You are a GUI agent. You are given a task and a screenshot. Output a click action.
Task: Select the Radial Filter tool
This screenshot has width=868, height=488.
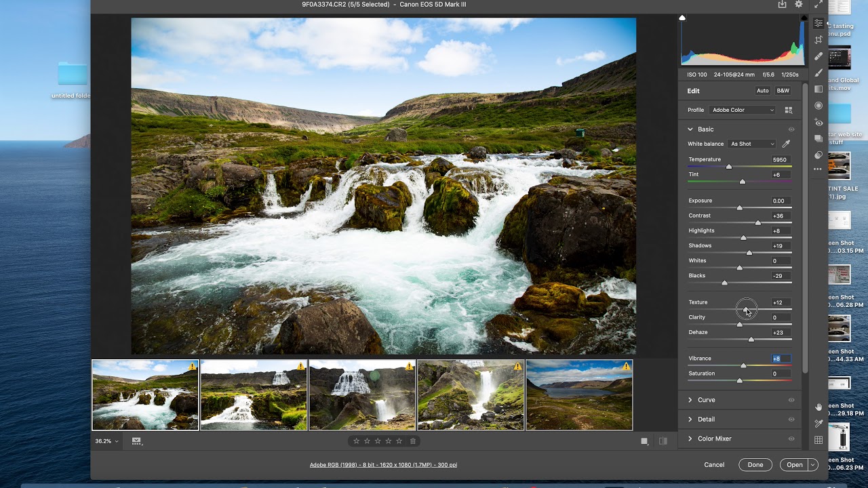coord(818,105)
